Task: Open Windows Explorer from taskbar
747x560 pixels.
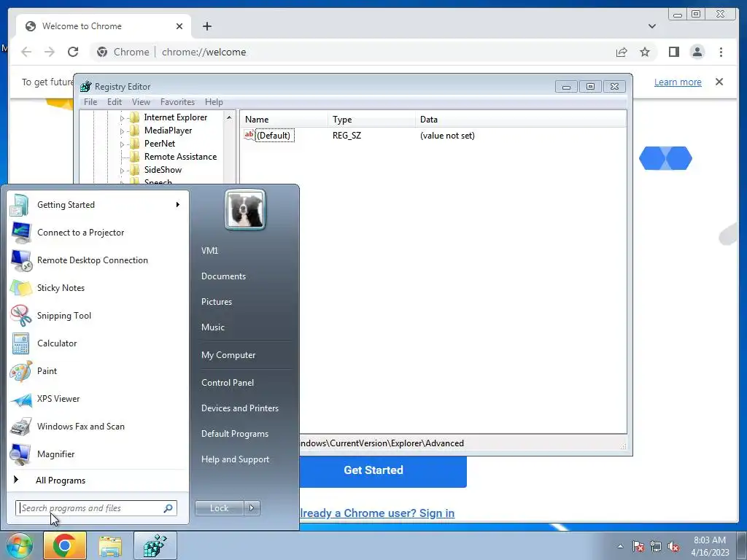Action: click(x=110, y=545)
